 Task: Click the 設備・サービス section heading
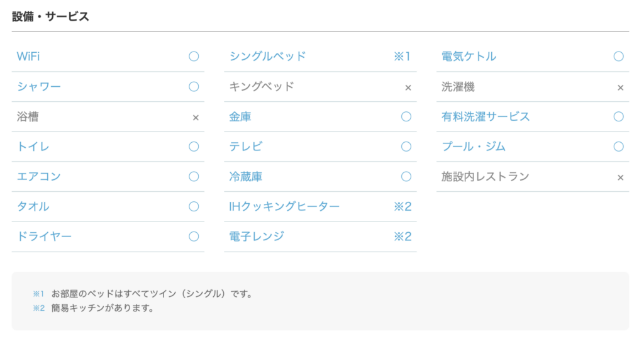click(50, 17)
